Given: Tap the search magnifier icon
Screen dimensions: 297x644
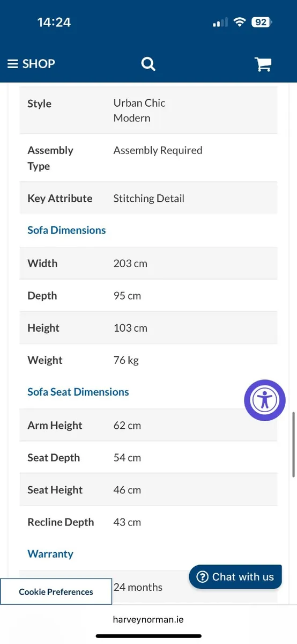Looking at the screenshot, I should coord(148,64).
